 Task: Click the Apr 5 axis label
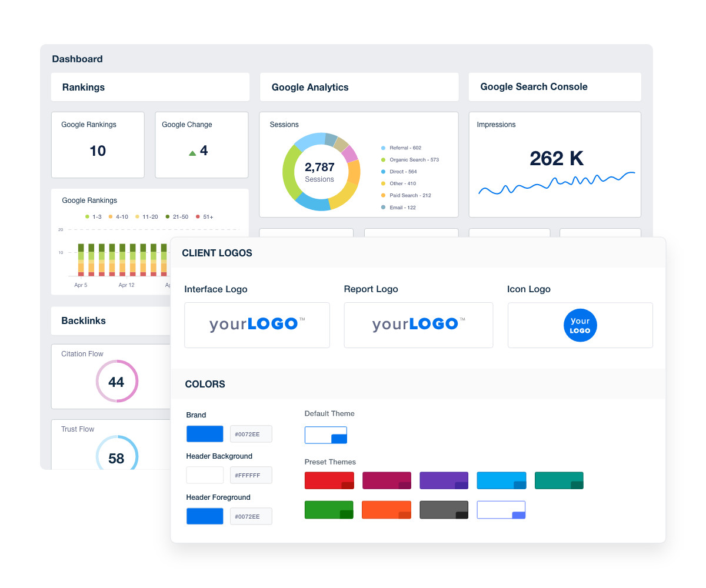pos(81,285)
